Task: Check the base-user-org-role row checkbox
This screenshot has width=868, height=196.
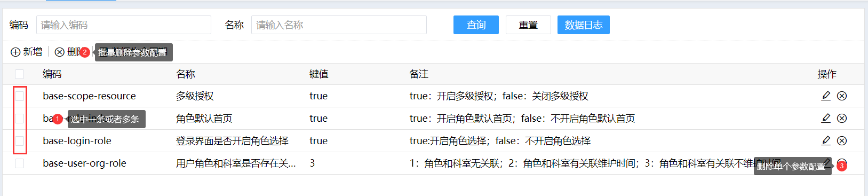Action: [x=20, y=163]
